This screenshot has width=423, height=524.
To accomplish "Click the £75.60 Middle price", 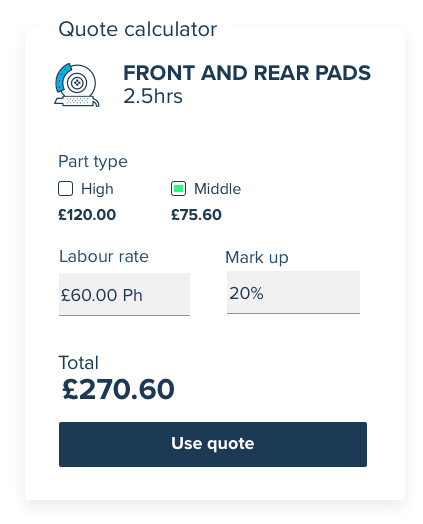I will click(x=196, y=215).
